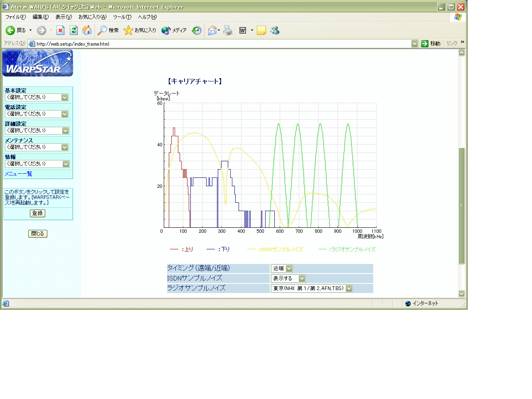Open the Messenger people icon
This screenshot has width=532, height=399.
pos(275,30)
